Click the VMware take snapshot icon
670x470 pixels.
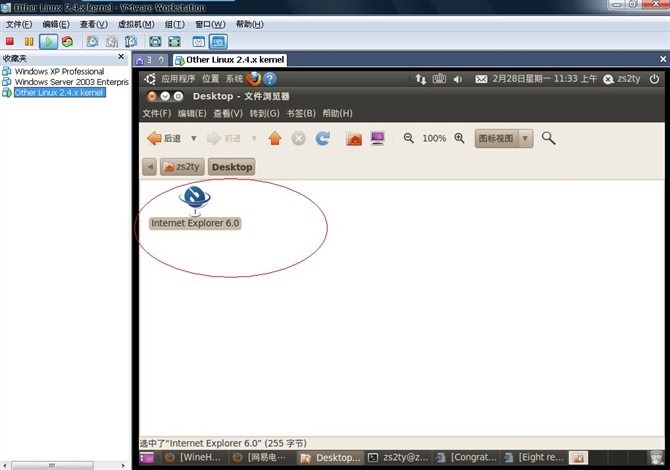click(x=92, y=41)
